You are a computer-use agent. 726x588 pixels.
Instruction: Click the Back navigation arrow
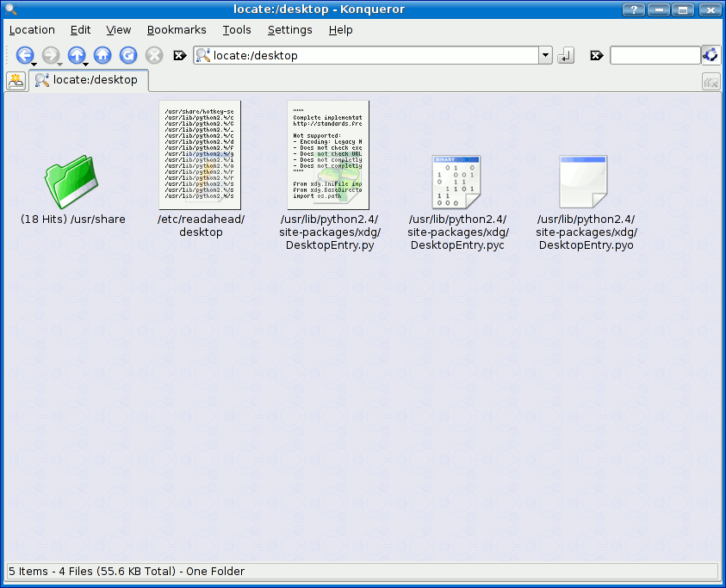(x=24, y=55)
